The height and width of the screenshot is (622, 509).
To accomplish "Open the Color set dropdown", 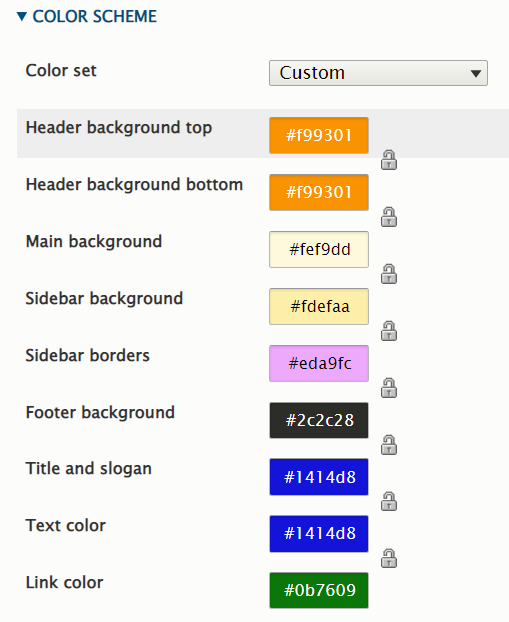I will [x=378, y=73].
